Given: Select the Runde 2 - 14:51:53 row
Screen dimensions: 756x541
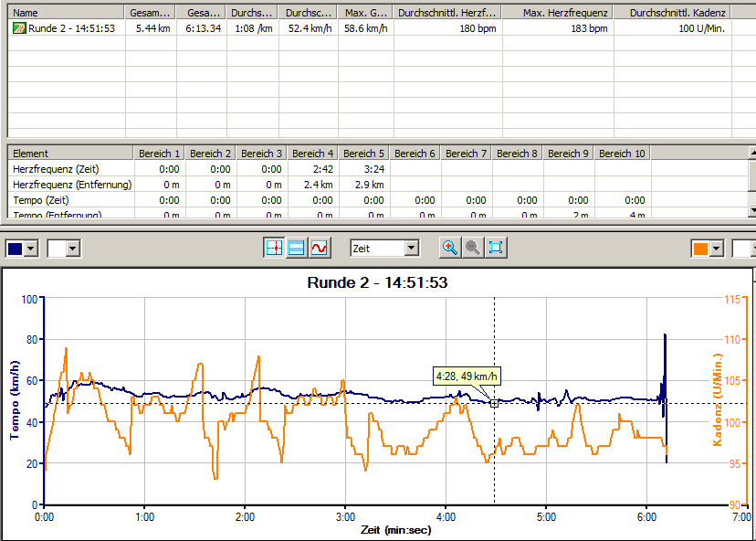Looking at the screenshot, I should [x=71, y=28].
